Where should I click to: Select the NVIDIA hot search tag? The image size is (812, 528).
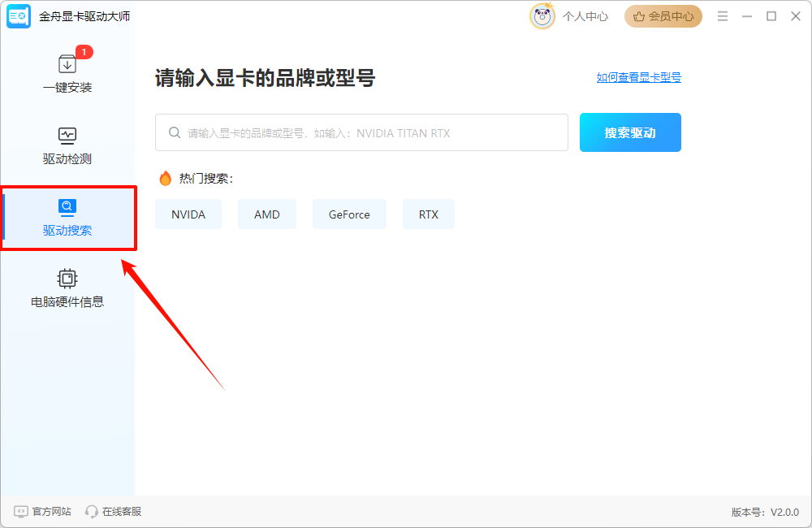pyautogui.click(x=188, y=214)
